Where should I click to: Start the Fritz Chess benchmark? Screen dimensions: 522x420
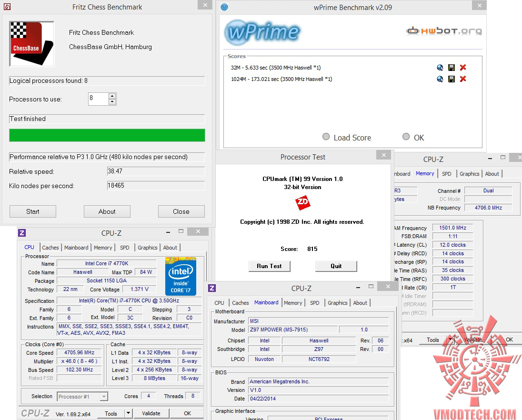(x=32, y=211)
